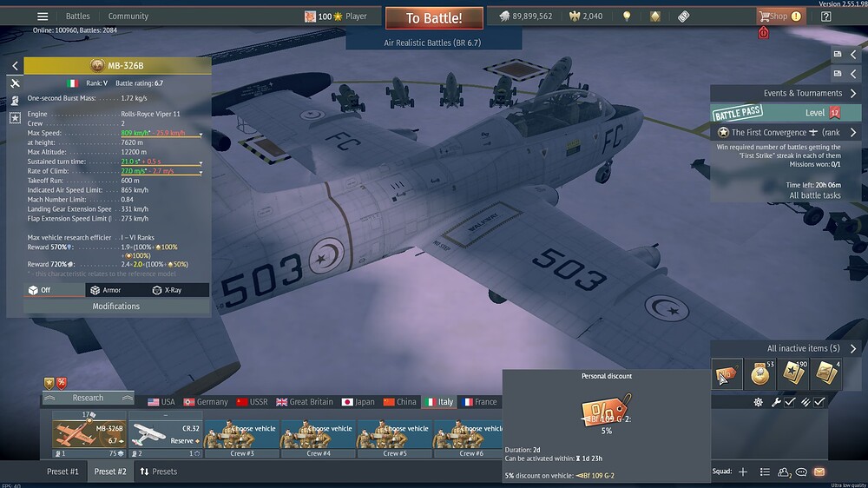
Task: Open aircraft weapons presets sidebar icon
Action: click(x=15, y=83)
